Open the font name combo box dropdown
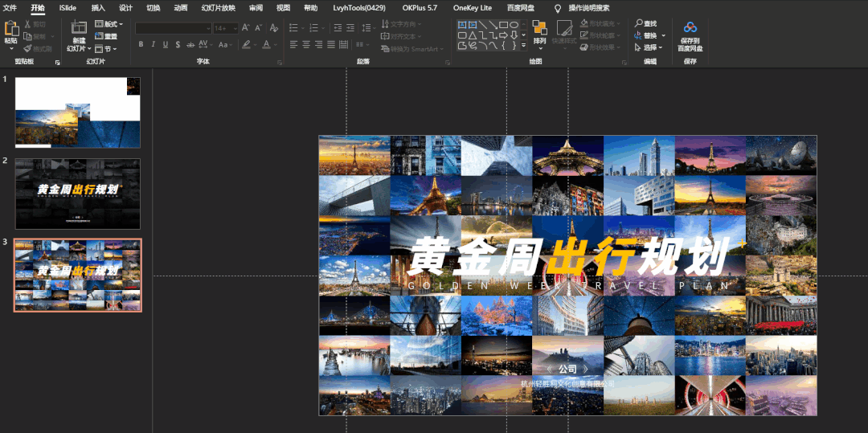The width and height of the screenshot is (868, 433). point(208,28)
